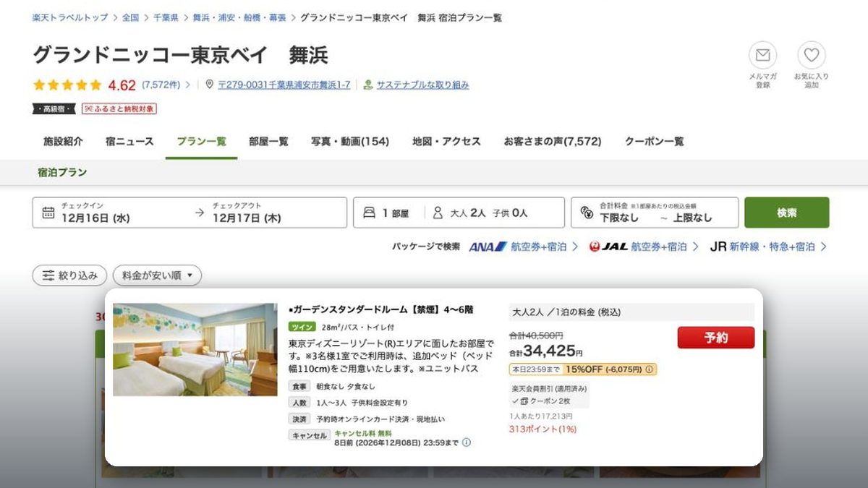Open 舞浜・浦安・船橋・幕張 breadcrumb link
This screenshot has height=488, width=868.
pyautogui.click(x=239, y=17)
